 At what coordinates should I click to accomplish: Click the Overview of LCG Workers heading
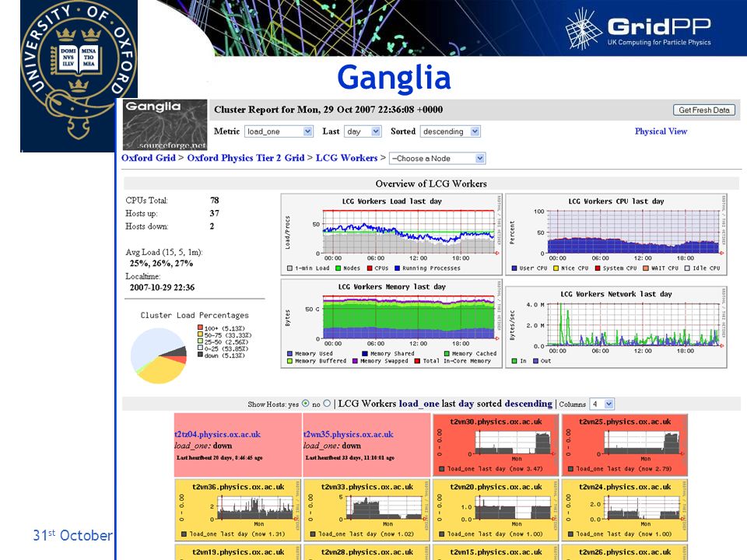[x=431, y=184]
